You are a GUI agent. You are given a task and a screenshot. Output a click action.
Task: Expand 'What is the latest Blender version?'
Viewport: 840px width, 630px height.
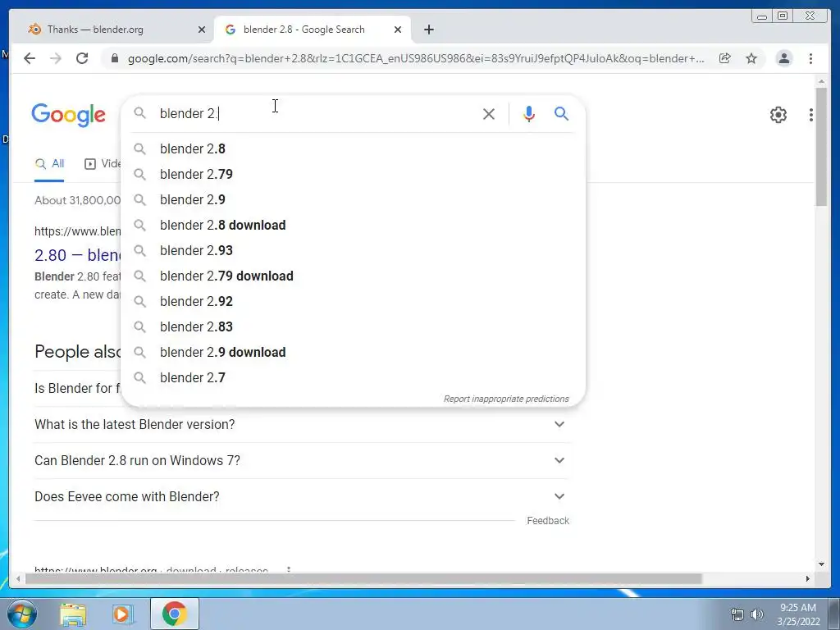302,424
